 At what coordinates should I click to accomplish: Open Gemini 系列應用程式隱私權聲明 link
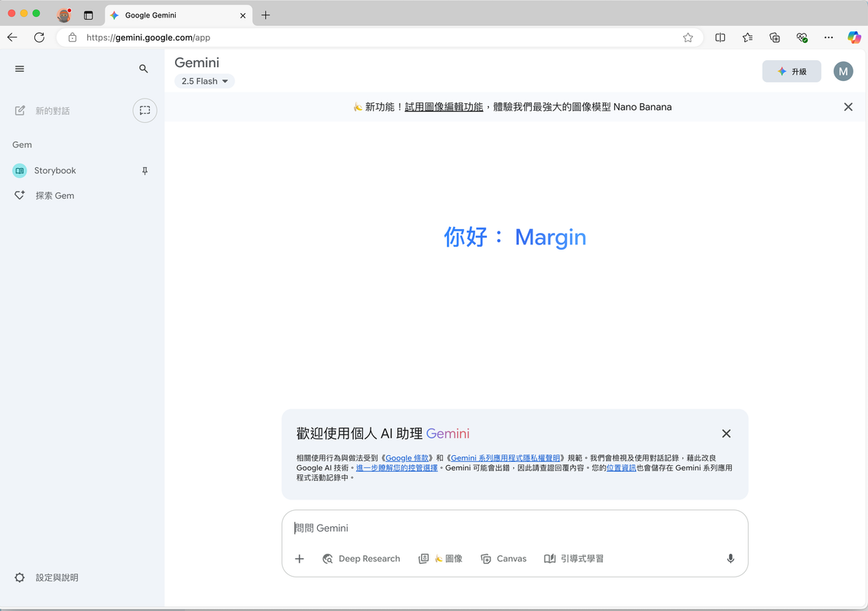[505, 457]
